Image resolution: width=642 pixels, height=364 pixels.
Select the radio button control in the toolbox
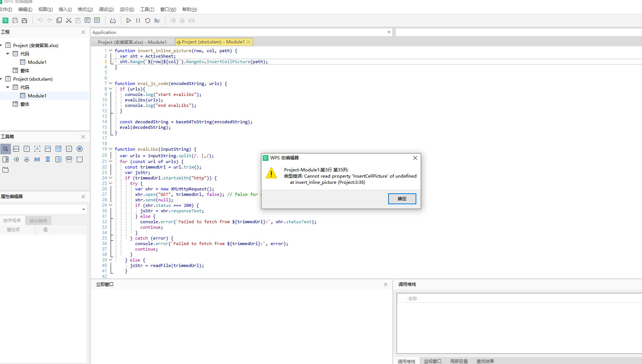pyautogui.click(x=80, y=149)
